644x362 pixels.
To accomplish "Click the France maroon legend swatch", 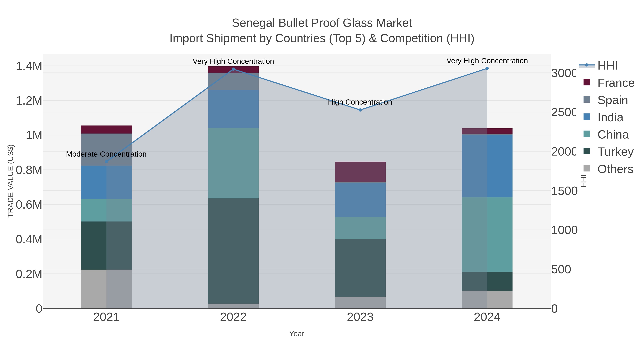I will point(587,82).
